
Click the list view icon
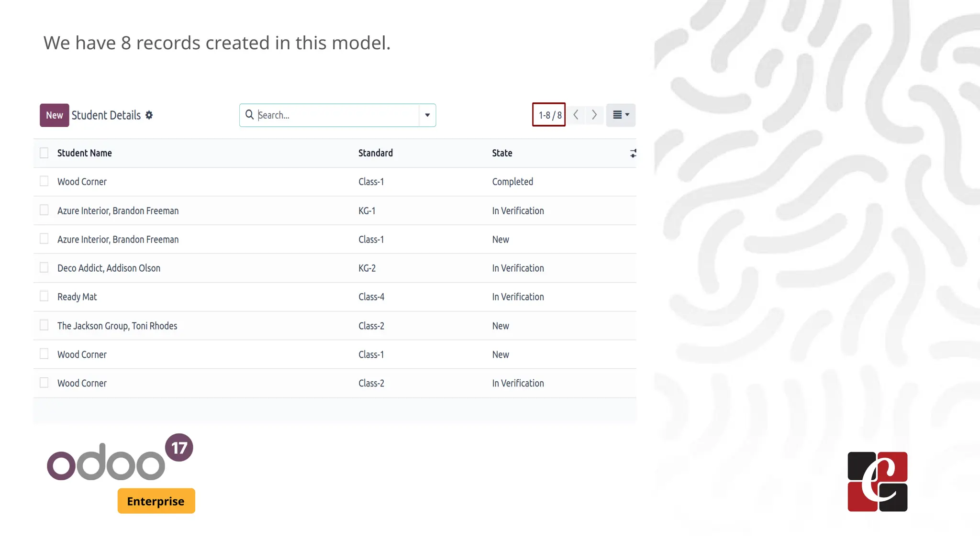point(617,115)
